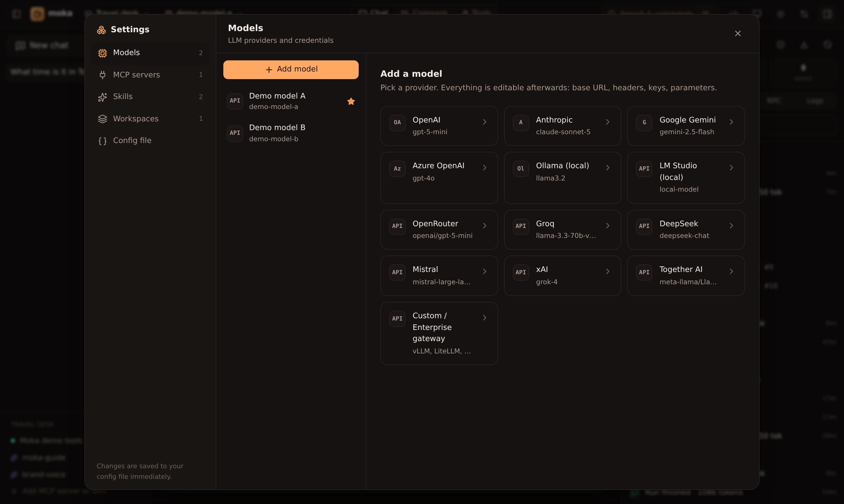
Task: Click the G badge icon for Google Gemini
Action: (x=644, y=122)
